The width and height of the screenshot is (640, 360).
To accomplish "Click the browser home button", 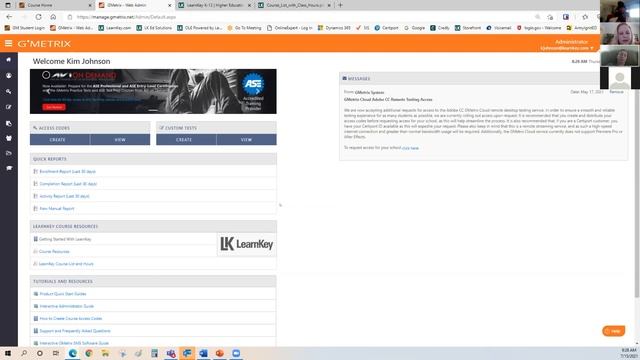I will [x=53, y=17].
